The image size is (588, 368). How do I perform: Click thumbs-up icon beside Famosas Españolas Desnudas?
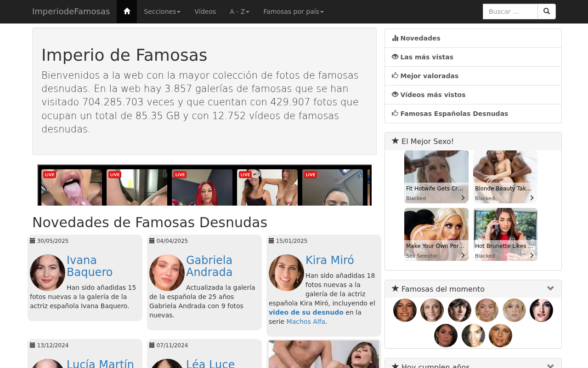[x=395, y=113]
